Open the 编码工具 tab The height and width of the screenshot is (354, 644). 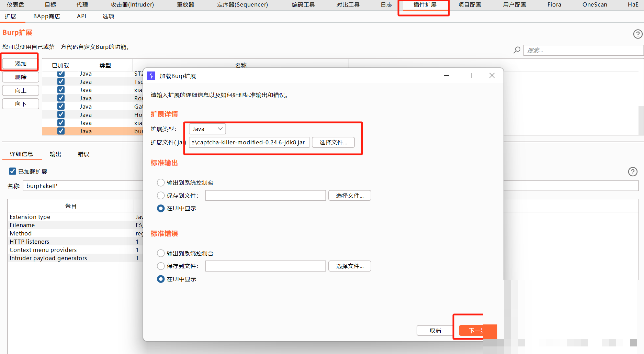click(303, 5)
